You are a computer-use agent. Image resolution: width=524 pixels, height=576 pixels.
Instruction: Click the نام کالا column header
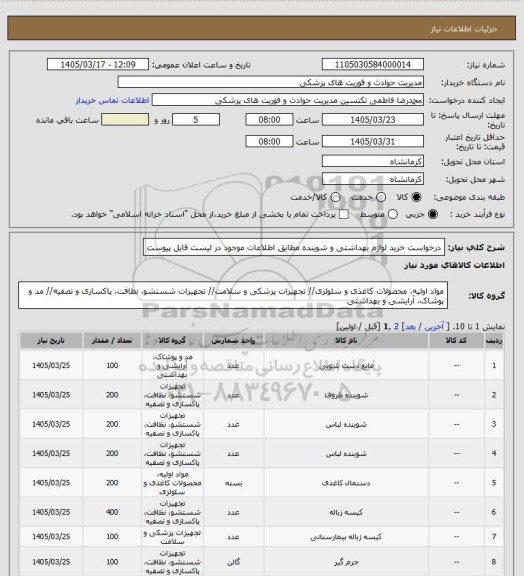[x=346, y=341]
